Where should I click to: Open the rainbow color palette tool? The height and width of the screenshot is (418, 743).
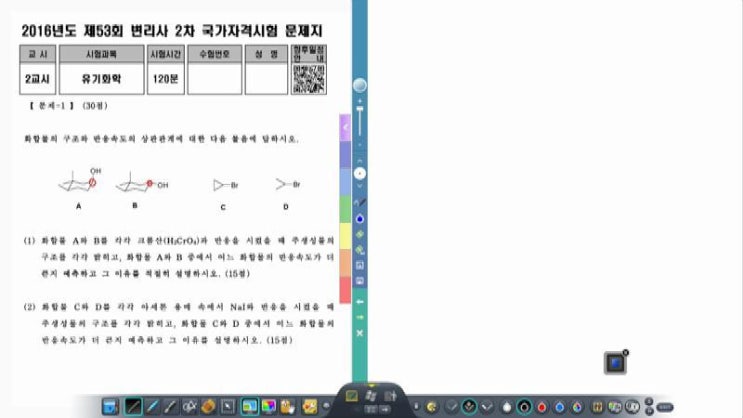coord(269,407)
